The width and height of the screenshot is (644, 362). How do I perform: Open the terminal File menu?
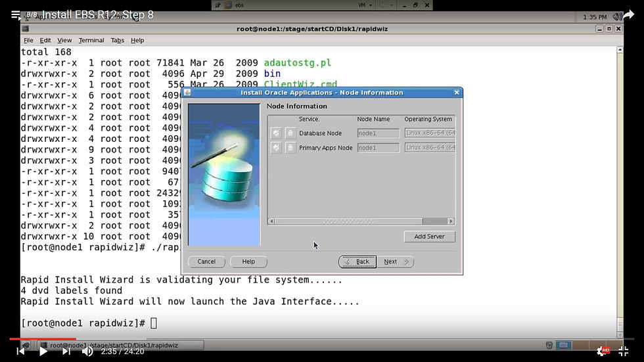tap(28, 40)
